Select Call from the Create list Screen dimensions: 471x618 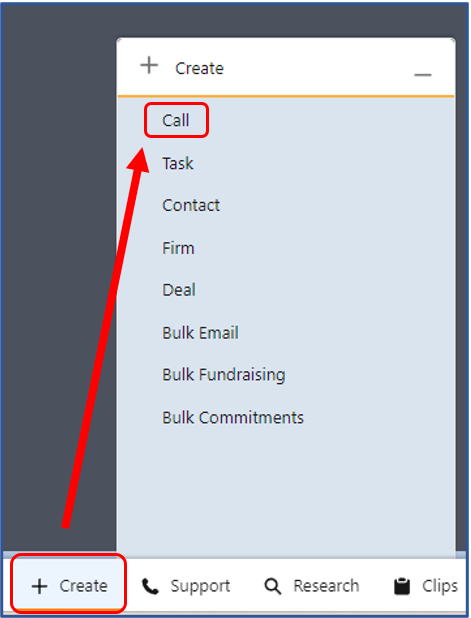[x=176, y=120]
